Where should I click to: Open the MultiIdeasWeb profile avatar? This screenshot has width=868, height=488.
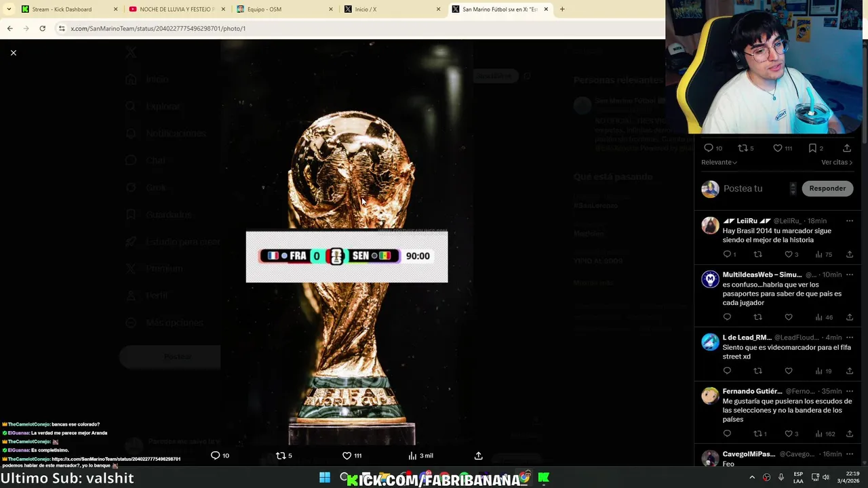710,279
